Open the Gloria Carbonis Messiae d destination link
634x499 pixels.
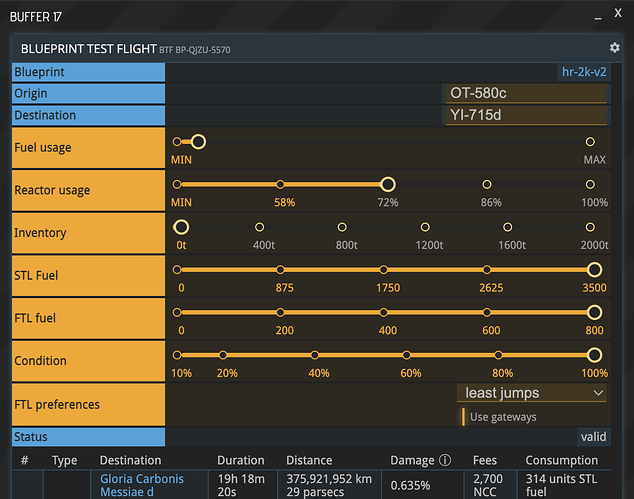(x=142, y=485)
